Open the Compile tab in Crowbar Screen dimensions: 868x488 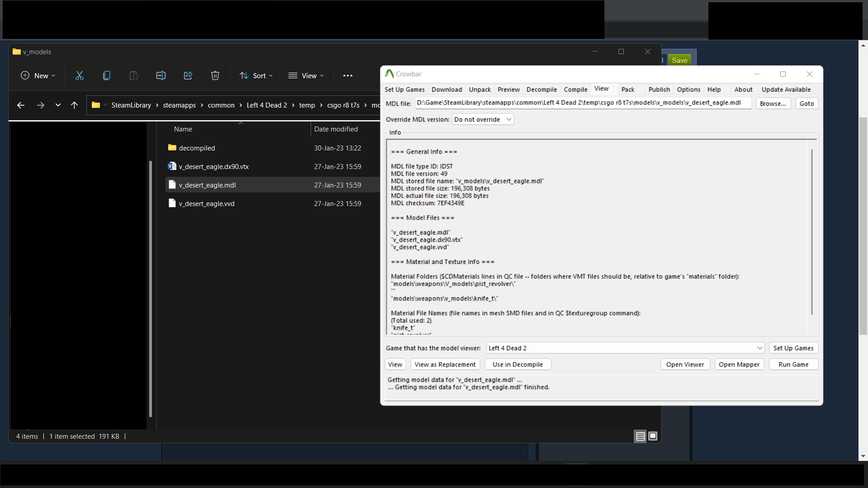tap(576, 89)
